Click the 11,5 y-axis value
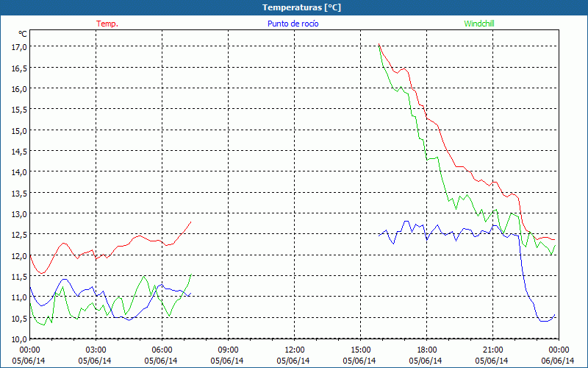 (20, 277)
